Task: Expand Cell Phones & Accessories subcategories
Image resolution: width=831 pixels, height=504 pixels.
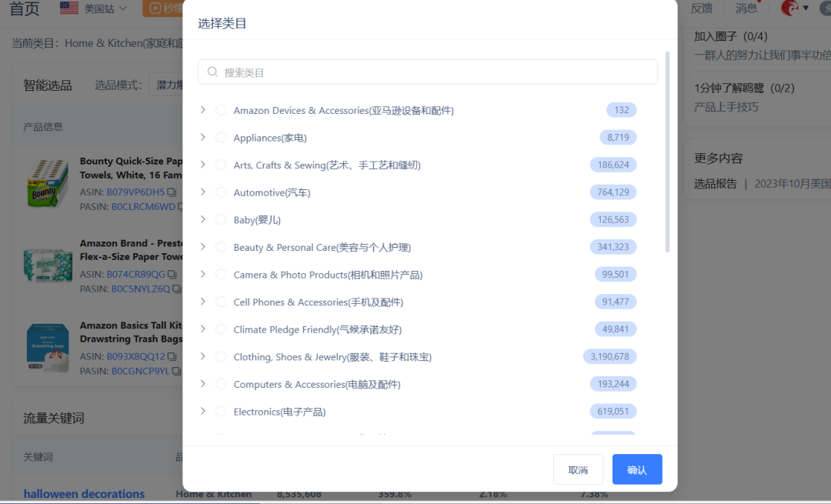Action: [x=203, y=302]
